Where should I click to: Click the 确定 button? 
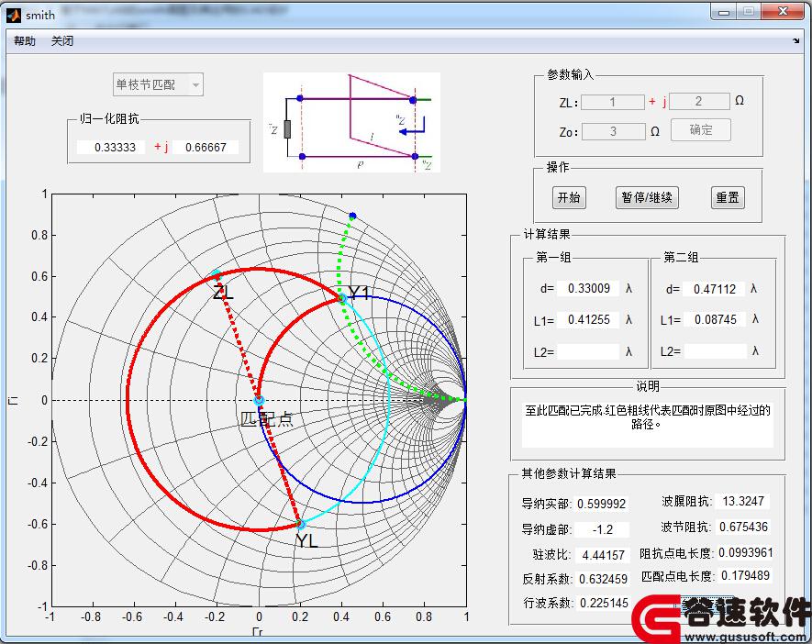tap(701, 129)
